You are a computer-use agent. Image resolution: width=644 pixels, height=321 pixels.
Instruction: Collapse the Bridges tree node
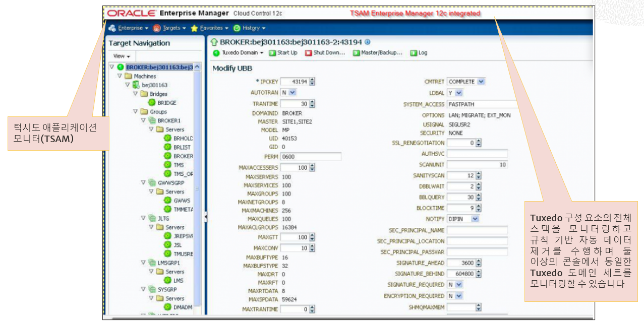click(136, 94)
